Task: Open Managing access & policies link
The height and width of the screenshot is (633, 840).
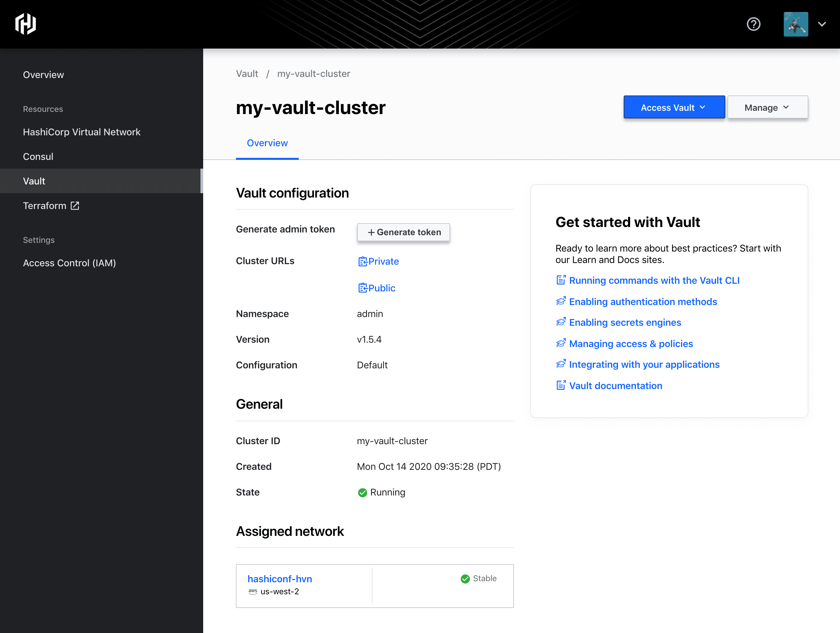Action: pyautogui.click(x=631, y=344)
